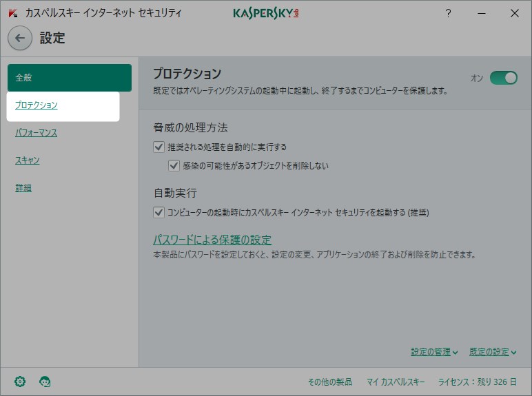Minimize the Kaspersky window
The height and width of the screenshot is (396, 532).
point(482,13)
